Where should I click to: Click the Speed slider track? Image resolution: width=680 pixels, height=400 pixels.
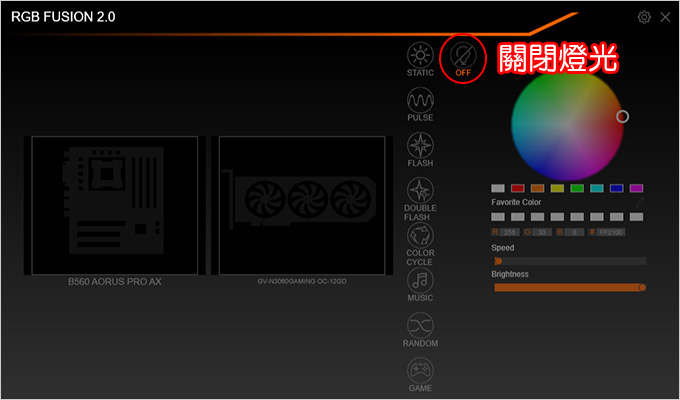(x=570, y=261)
